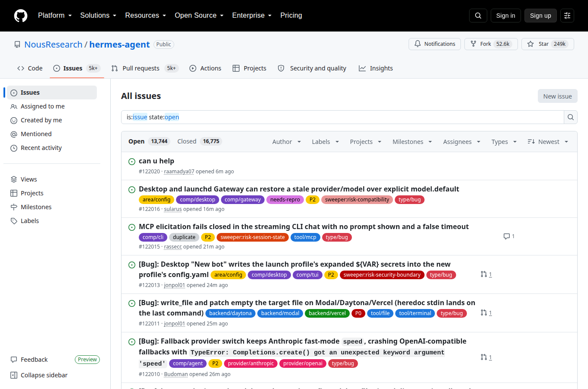Open the Assignees filter dropdown
Viewport: 588px width, 389px height.
[x=462, y=142]
